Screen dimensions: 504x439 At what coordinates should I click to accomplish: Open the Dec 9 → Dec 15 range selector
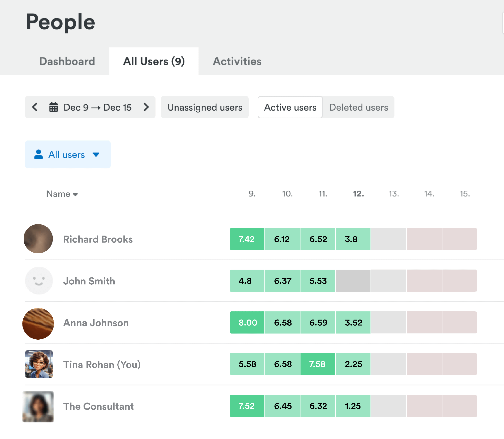click(97, 107)
